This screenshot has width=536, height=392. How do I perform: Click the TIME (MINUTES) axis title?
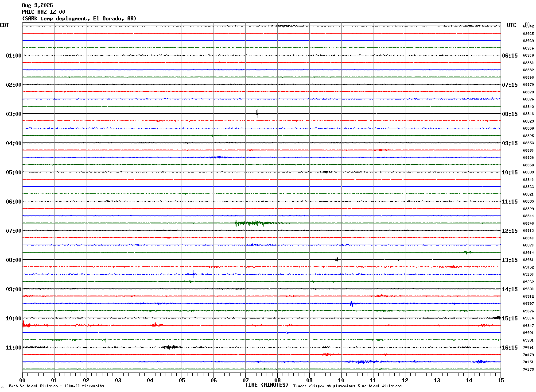(x=267, y=385)
